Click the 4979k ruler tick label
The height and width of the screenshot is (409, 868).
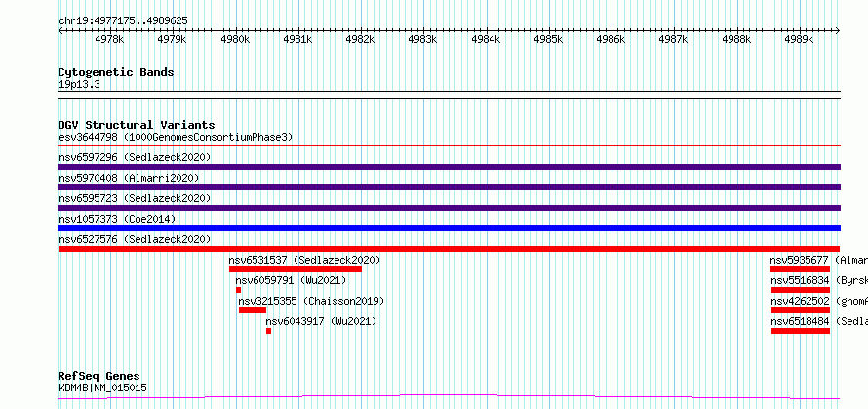click(173, 39)
